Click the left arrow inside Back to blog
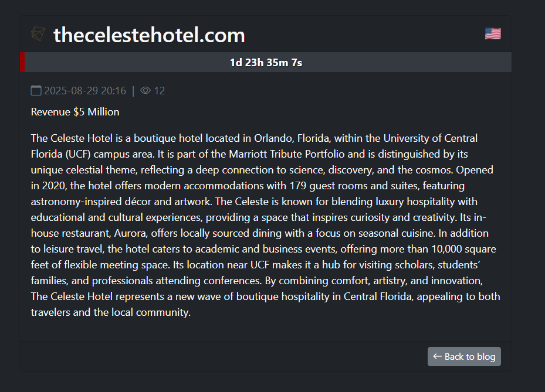Viewport: 545px width, 392px height. coord(437,356)
